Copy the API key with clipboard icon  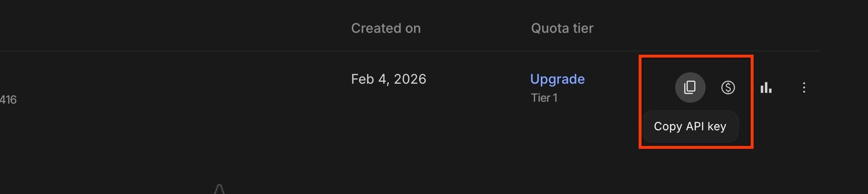(x=690, y=87)
